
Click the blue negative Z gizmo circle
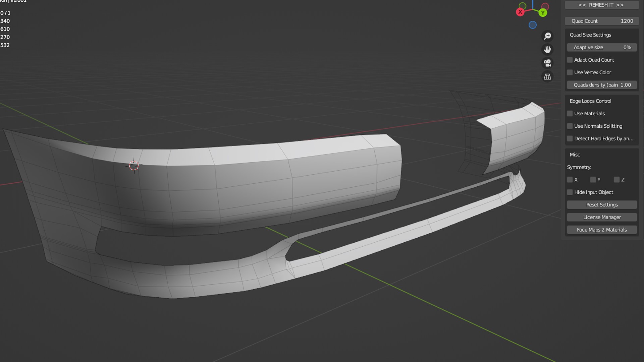click(532, 25)
